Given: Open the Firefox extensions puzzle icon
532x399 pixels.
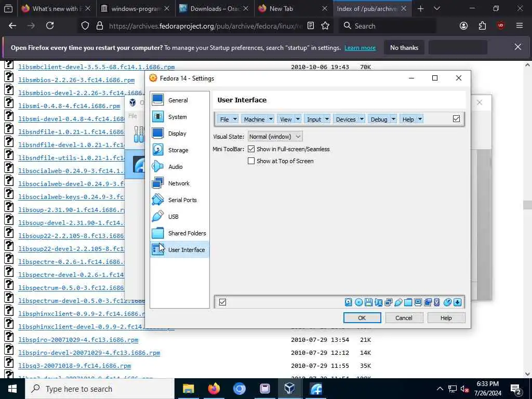Looking at the screenshot, I should pyautogui.click(x=482, y=26).
